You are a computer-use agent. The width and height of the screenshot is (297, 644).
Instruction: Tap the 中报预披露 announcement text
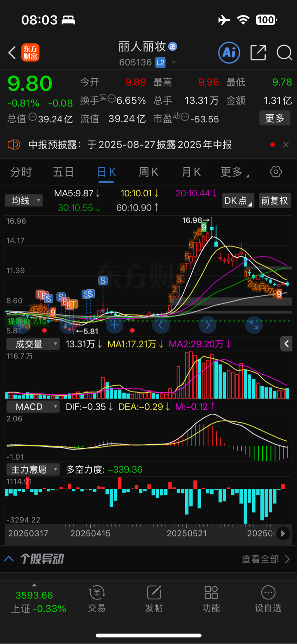coord(130,145)
